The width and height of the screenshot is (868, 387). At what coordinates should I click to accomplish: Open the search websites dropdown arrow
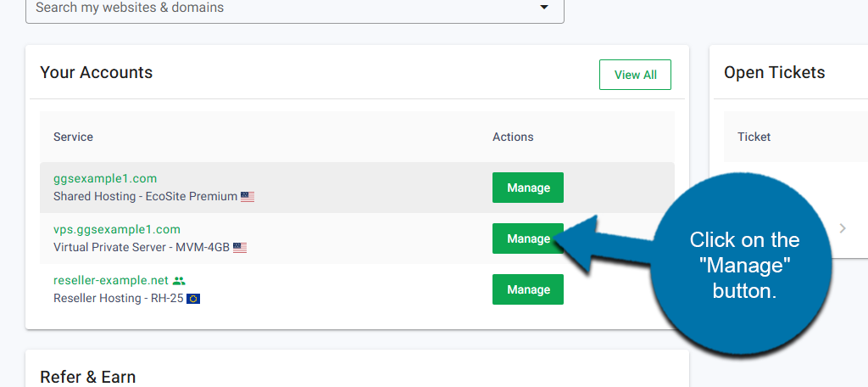click(544, 8)
